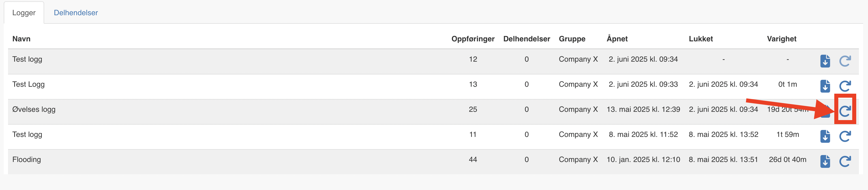The image size is (868, 190).
Task: Reopen the Test Logg with 13 entries
Action: [x=845, y=86]
